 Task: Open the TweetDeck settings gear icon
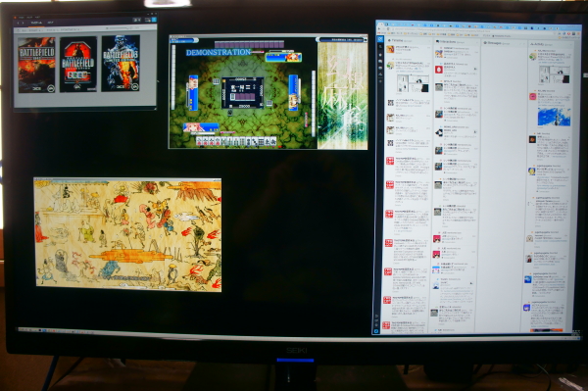[376, 325]
